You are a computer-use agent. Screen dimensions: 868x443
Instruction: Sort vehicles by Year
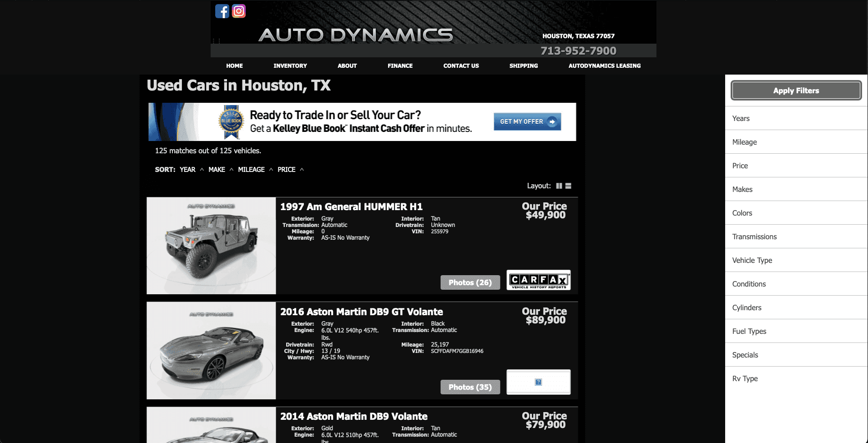[x=187, y=170]
